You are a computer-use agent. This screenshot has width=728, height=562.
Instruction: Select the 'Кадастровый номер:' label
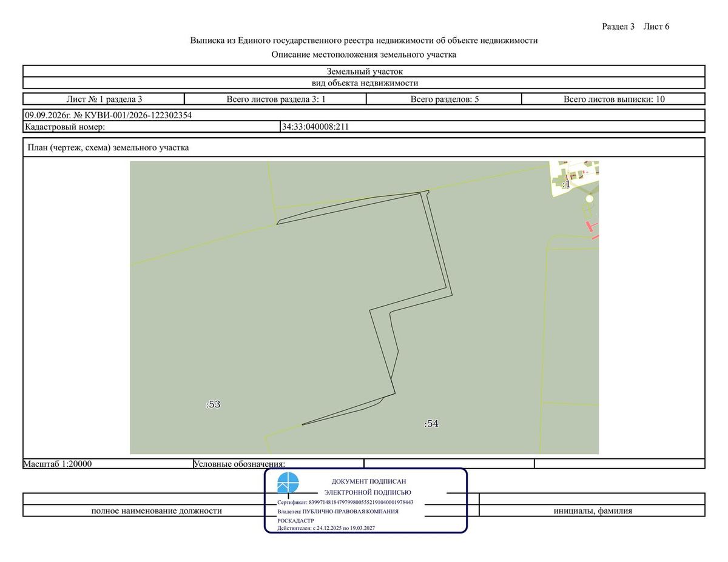click(65, 127)
